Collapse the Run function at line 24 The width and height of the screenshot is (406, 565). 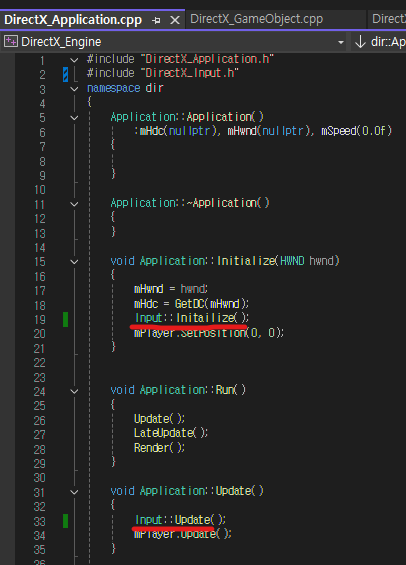tap(74, 391)
